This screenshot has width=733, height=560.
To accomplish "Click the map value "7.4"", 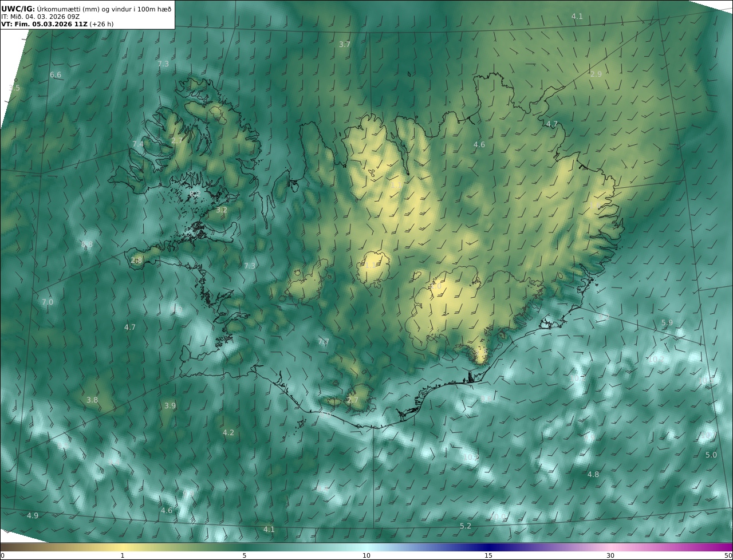I will 138,144.
